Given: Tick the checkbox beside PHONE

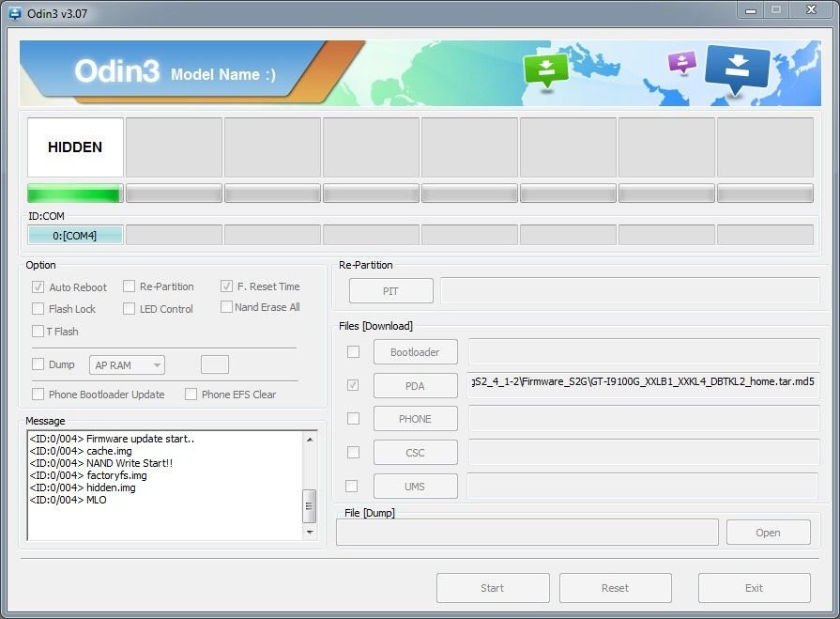Looking at the screenshot, I should 353,419.
